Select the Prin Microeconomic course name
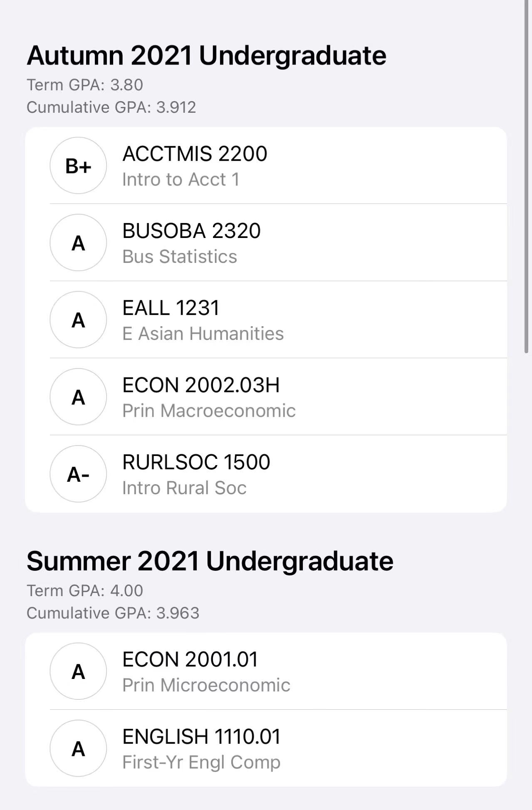This screenshot has height=810, width=532. (206, 685)
